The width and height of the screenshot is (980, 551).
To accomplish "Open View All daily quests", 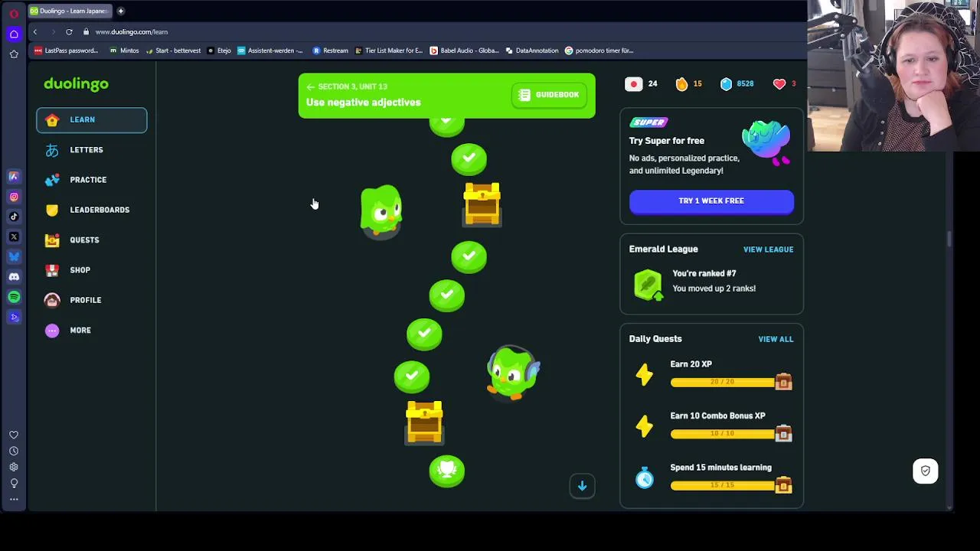I will coord(776,339).
